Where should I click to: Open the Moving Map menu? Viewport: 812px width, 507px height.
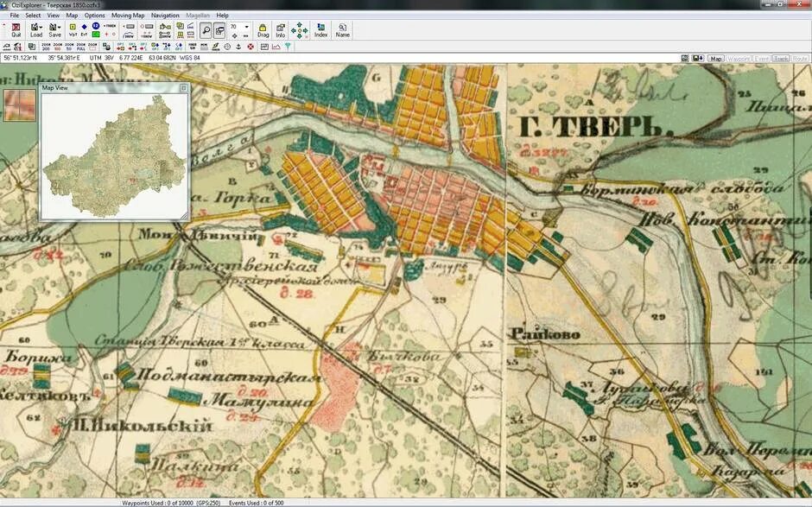128,16
